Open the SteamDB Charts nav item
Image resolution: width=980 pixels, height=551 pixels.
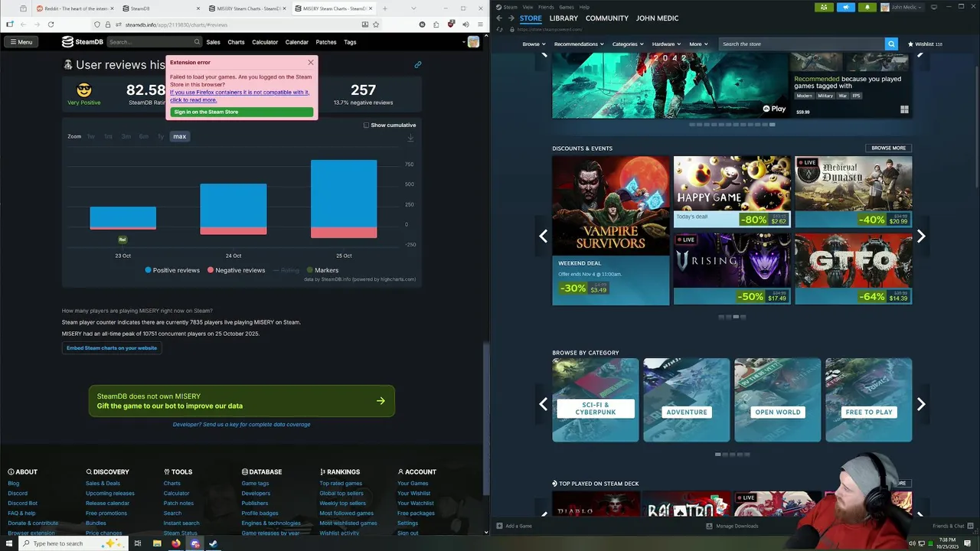point(236,42)
